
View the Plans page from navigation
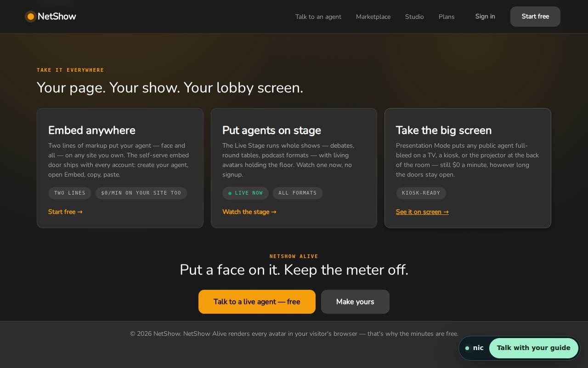pos(447,17)
